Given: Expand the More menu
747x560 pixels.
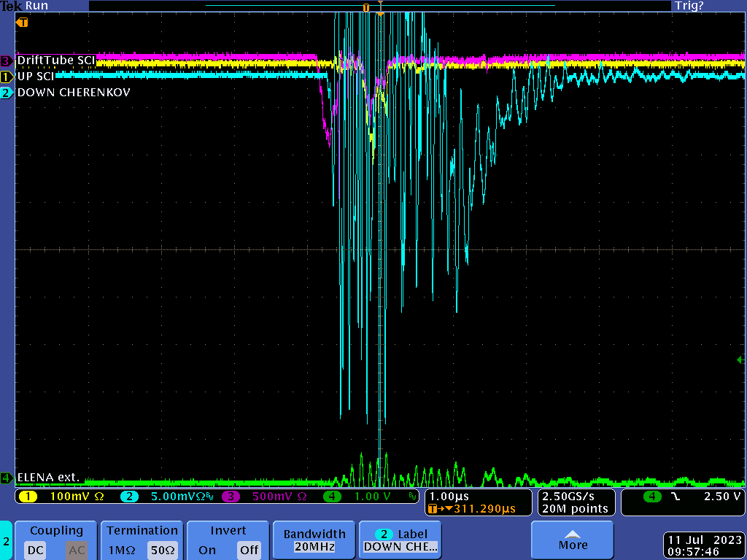Looking at the screenshot, I should (573, 540).
